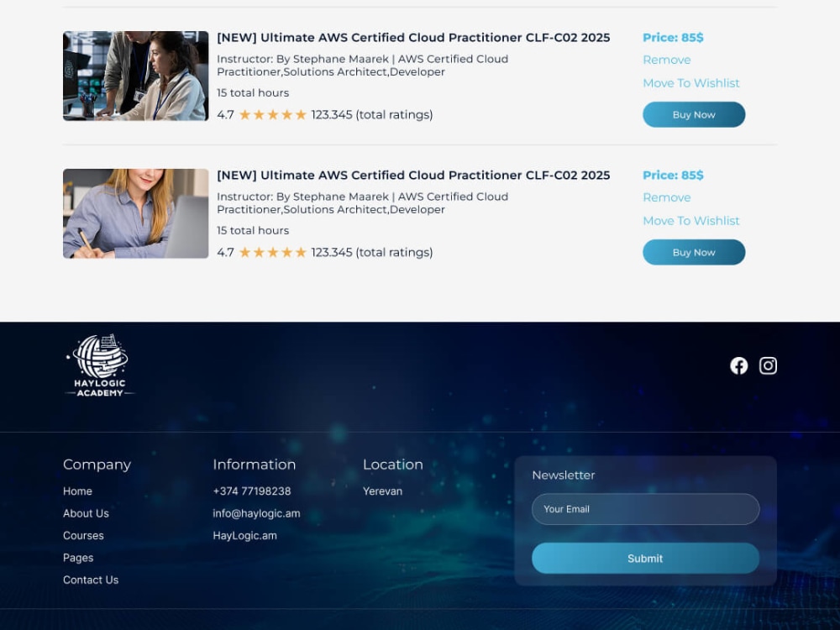Click the first course's 85$ price
Viewport: 840px width, 630px height.
[x=673, y=38]
